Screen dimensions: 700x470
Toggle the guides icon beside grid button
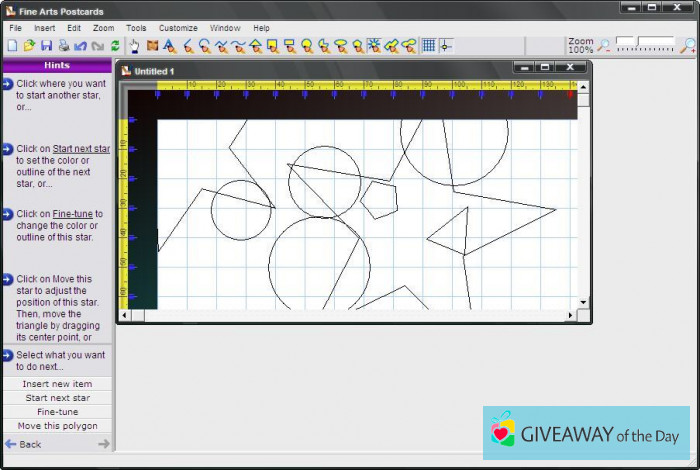(x=445, y=46)
